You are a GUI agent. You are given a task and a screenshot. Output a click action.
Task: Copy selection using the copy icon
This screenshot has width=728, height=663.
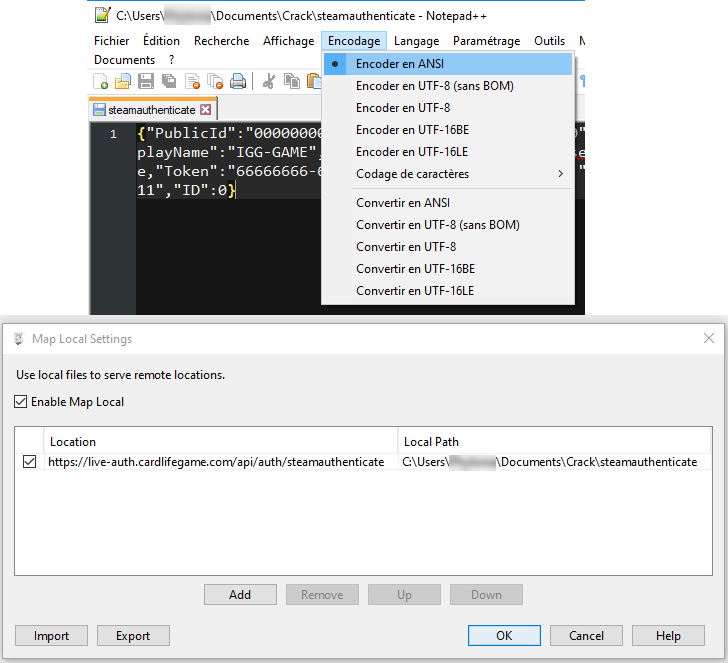click(x=292, y=81)
